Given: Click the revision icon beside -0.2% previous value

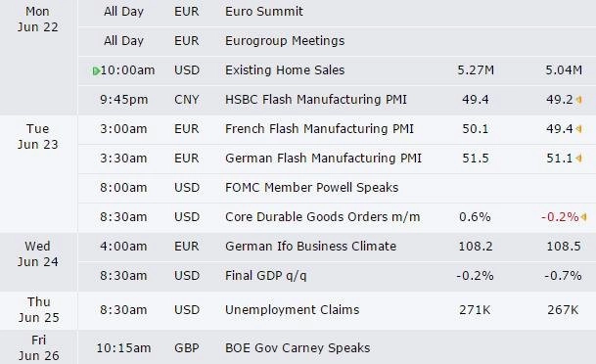Looking at the screenshot, I should pyautogui.click(x=583, y=217).
